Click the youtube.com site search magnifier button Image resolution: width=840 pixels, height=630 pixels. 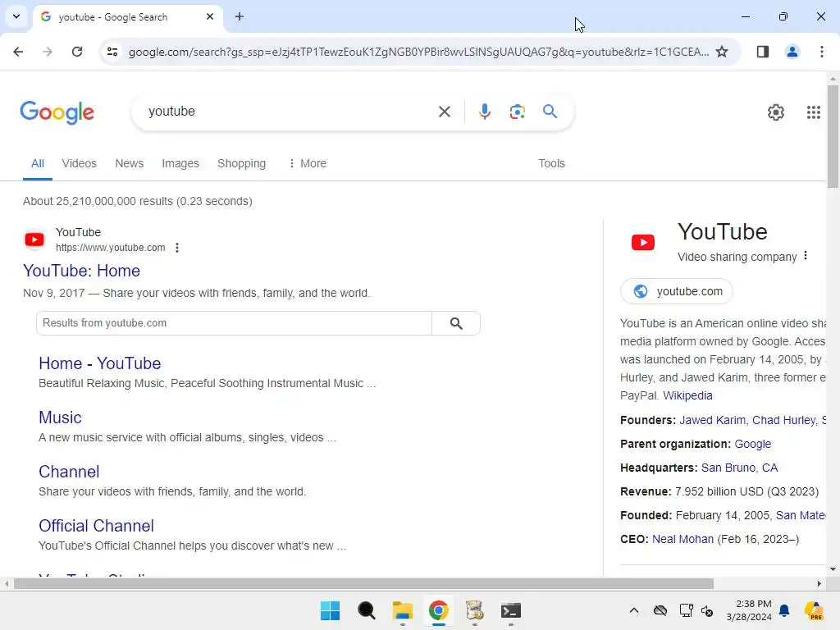[456, 323]
